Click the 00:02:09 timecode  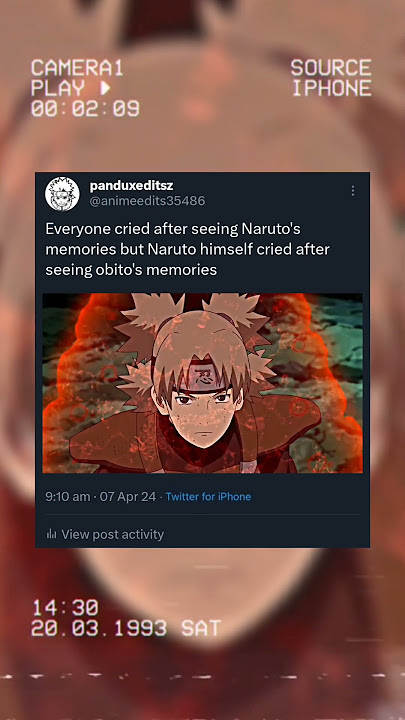tap(85, 109)
